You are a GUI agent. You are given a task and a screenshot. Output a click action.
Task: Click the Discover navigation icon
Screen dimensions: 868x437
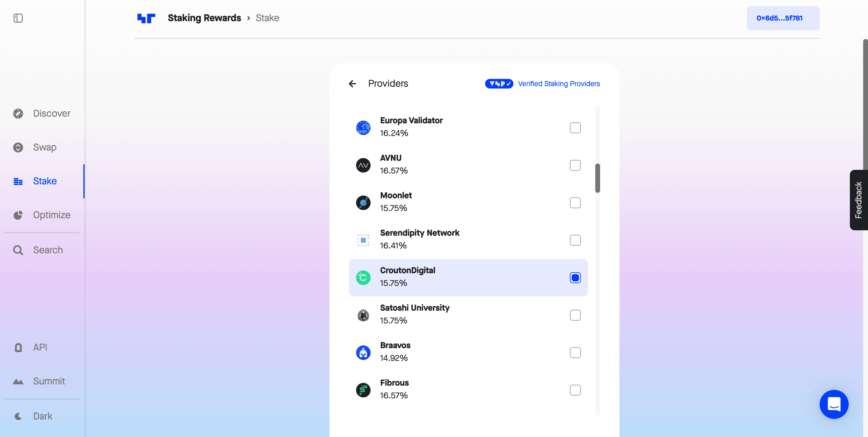click(18, 113)
